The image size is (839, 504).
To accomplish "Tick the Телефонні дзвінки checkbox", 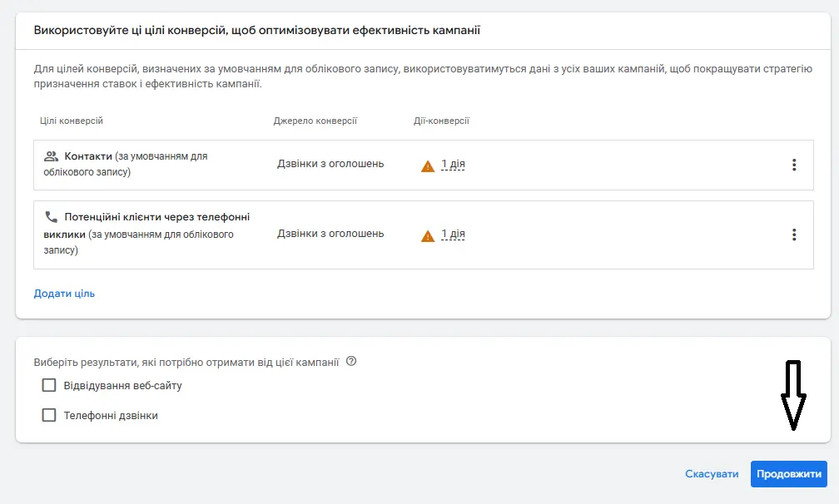I will [49, 415].
